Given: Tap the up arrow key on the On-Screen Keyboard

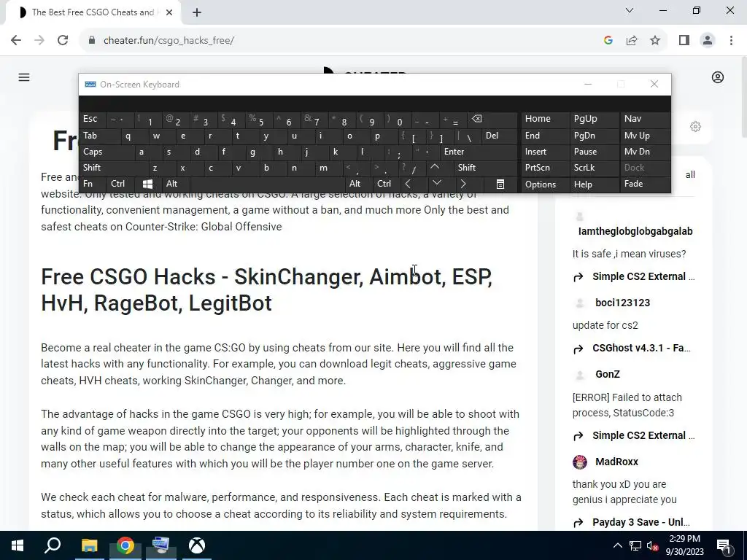Looking at the screenshot, I should click(435, 168).
